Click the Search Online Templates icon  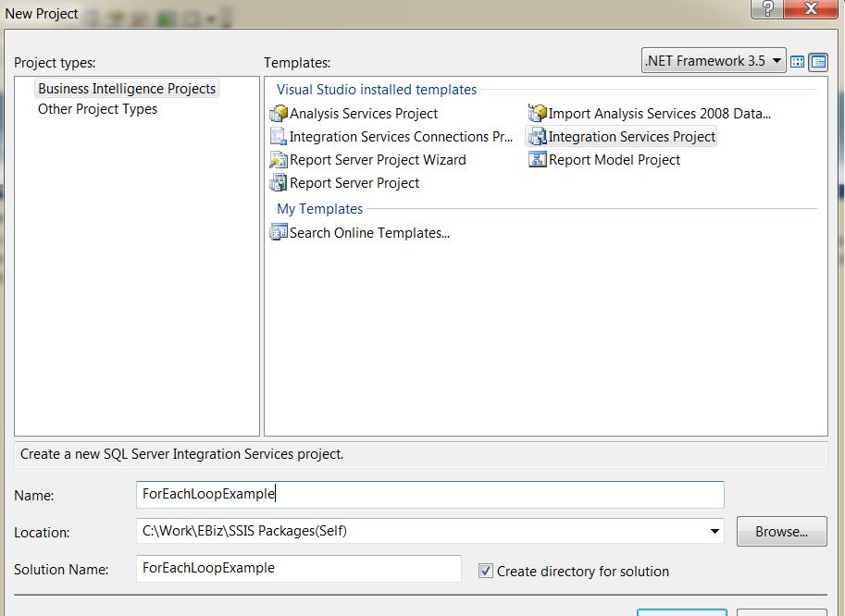279,233
